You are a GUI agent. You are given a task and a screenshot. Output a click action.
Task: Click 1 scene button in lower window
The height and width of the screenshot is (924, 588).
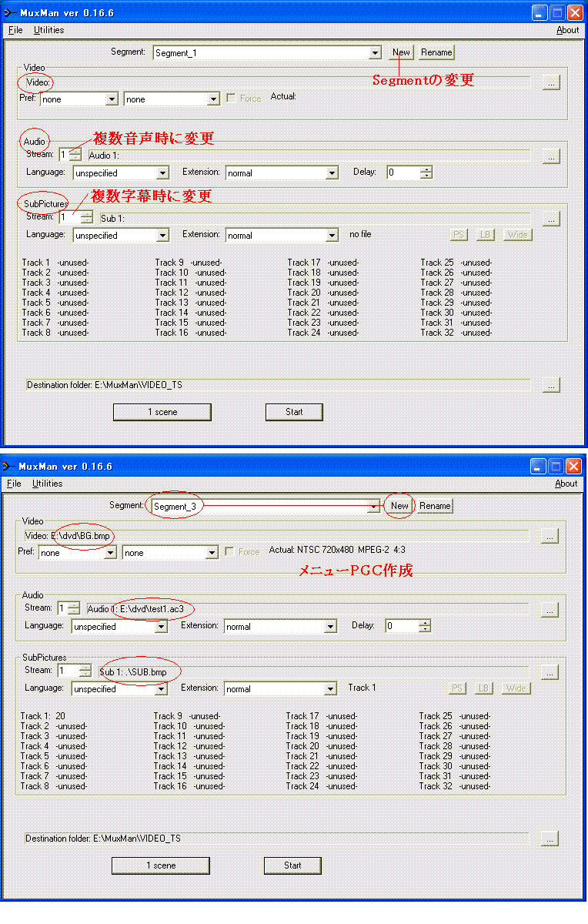click(x=161, y=865)
